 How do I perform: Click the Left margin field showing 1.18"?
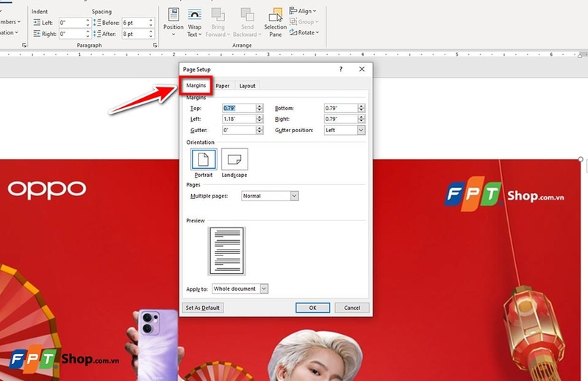point(239,119)
